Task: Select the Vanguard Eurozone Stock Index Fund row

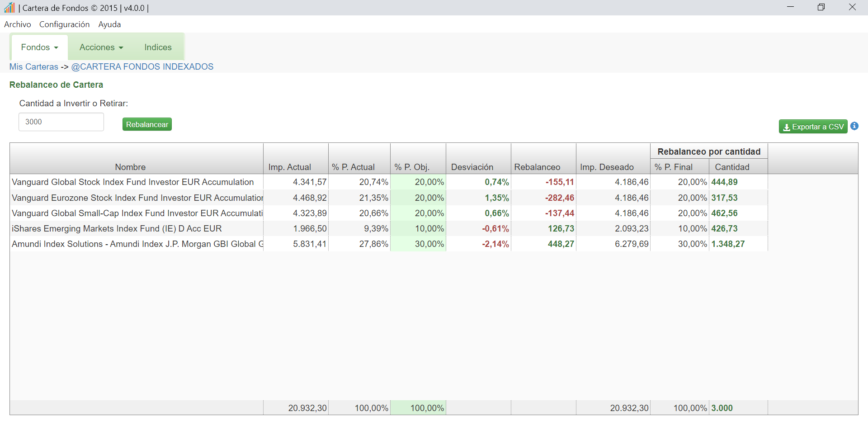Action: click(389, 198)
